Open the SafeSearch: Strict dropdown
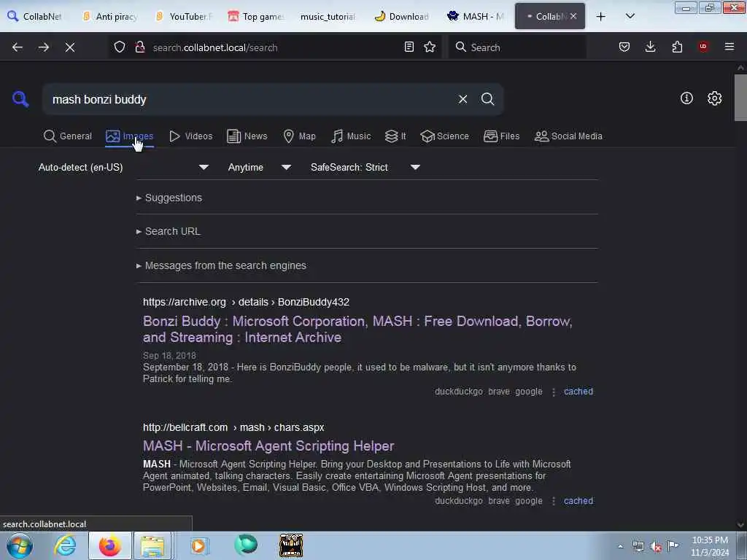The width and height of the screenshot is (747, 560). [x=365, y=167]
